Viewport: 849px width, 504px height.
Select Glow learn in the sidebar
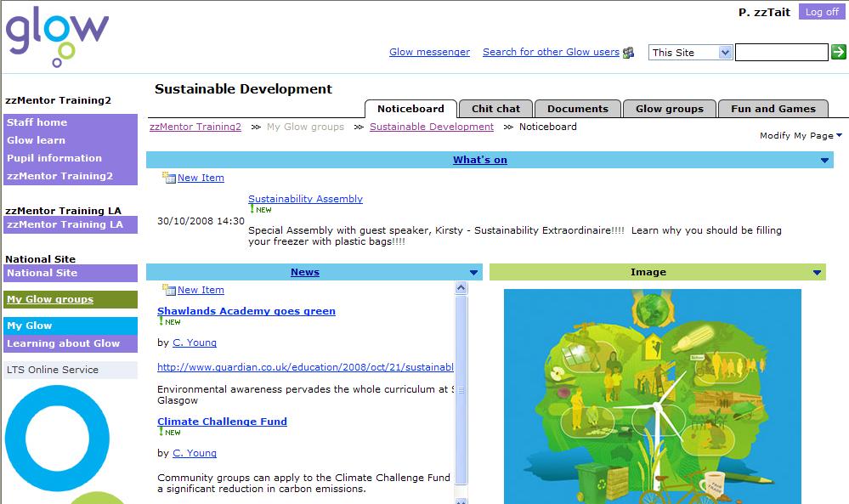point(71,140)
